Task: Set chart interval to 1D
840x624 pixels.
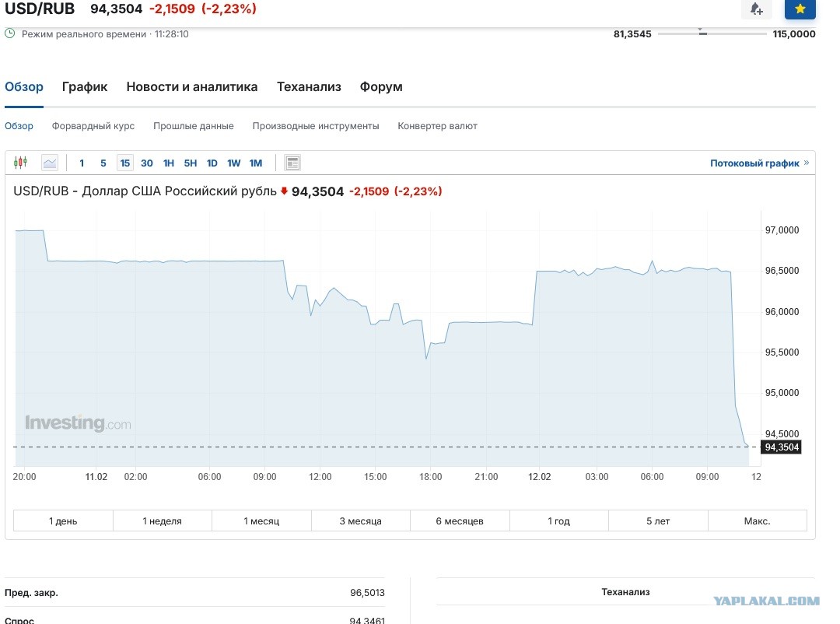Action: coord(212,163)
